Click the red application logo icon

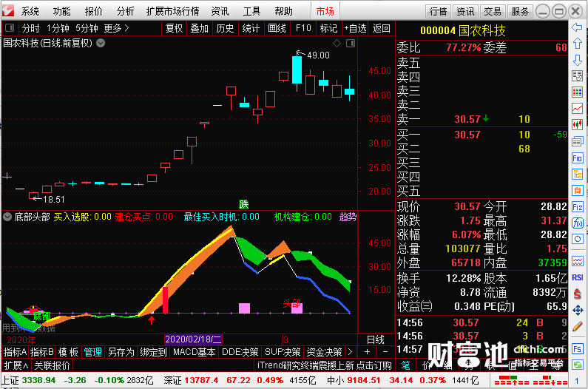[8, 10]
